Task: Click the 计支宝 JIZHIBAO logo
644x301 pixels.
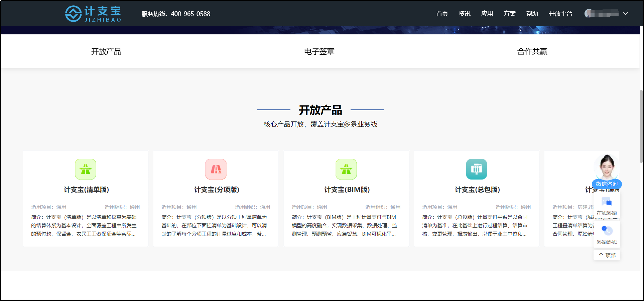Action: pyautogui.click(x=93, y=14)
